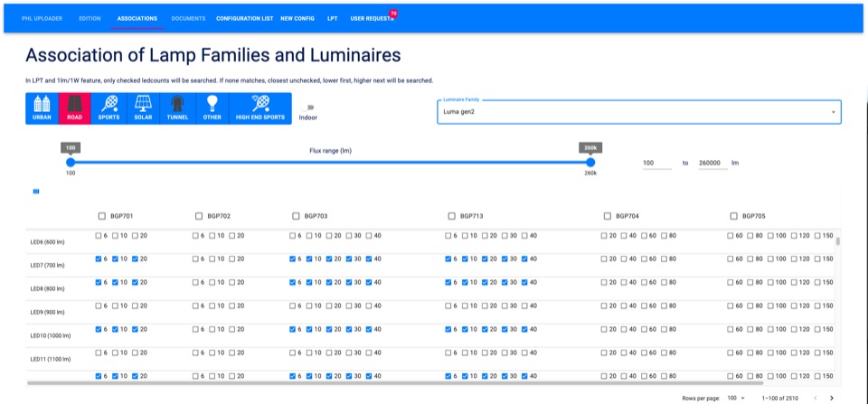Click the LED8 (800 lm) row label
868x404 pixels.
[x=47, y=288]
